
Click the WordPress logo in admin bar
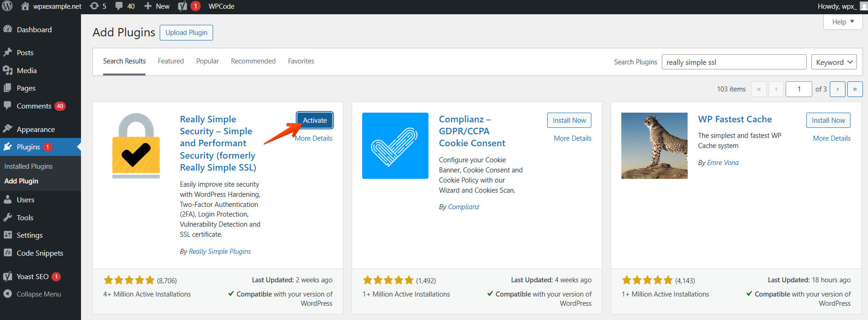7,6
